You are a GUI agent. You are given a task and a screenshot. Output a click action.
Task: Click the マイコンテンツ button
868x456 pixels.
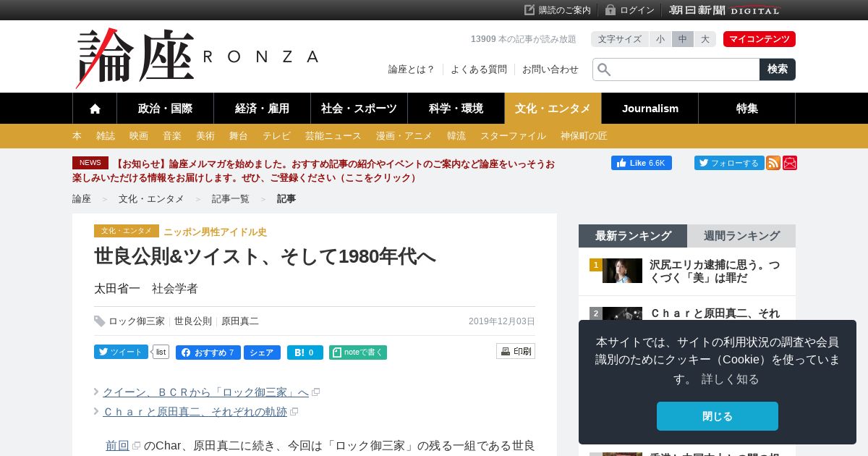[759, 39]
